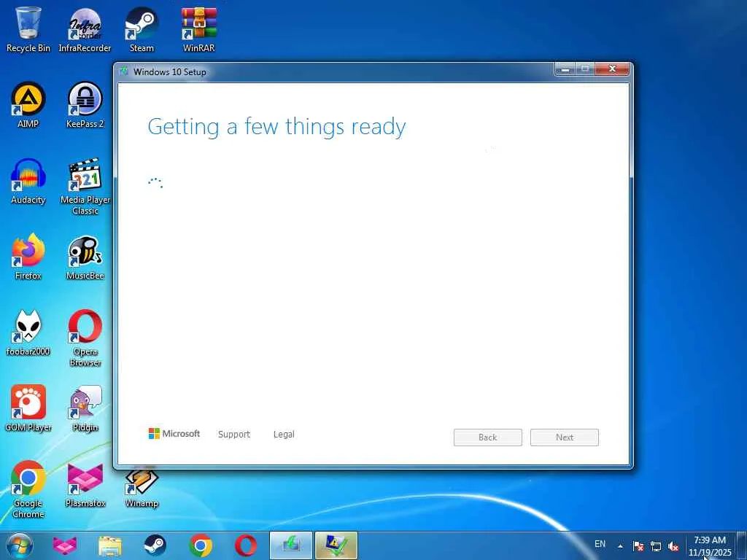Select the KeePass 2 desktop shortcut
The width and height of the screenshot is (747, 560).
coord(85,105)
